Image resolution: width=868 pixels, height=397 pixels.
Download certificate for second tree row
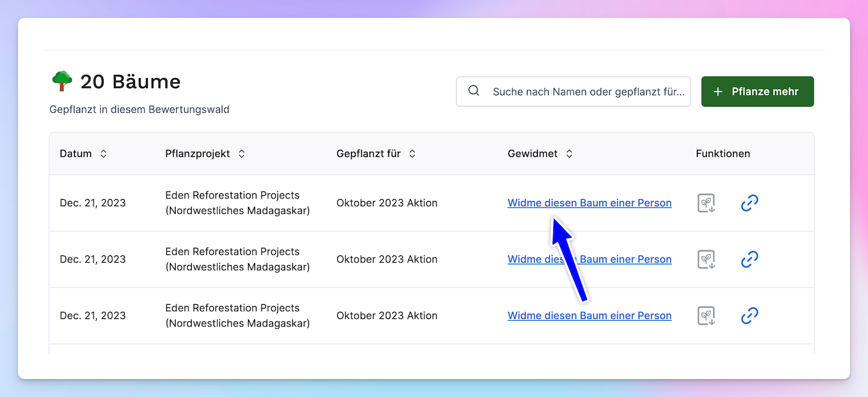point(706,259)
